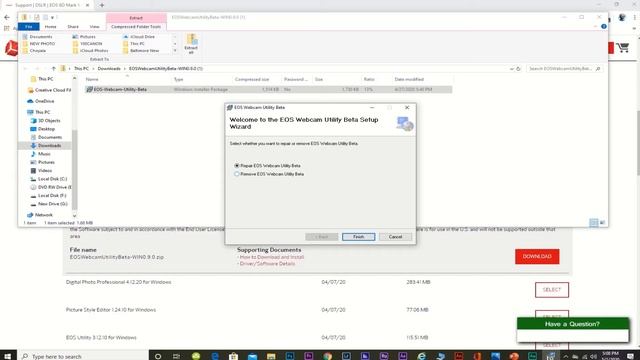Open Creative Cloud Files in the sidebar
This screenshot has width=640, height=360.
49,90
